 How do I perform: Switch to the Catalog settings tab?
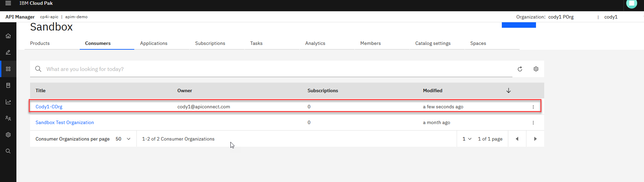[x=433, y=43]
